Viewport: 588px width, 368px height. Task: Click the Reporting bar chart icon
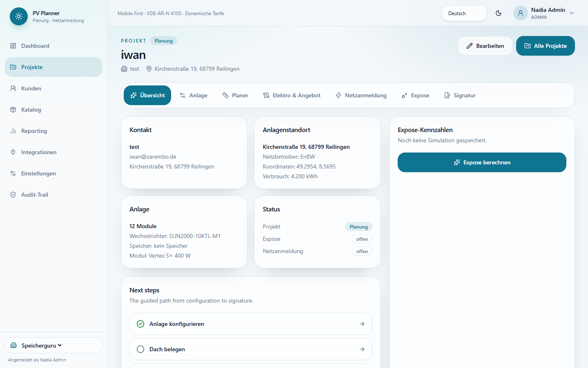(x=13, y=131)
